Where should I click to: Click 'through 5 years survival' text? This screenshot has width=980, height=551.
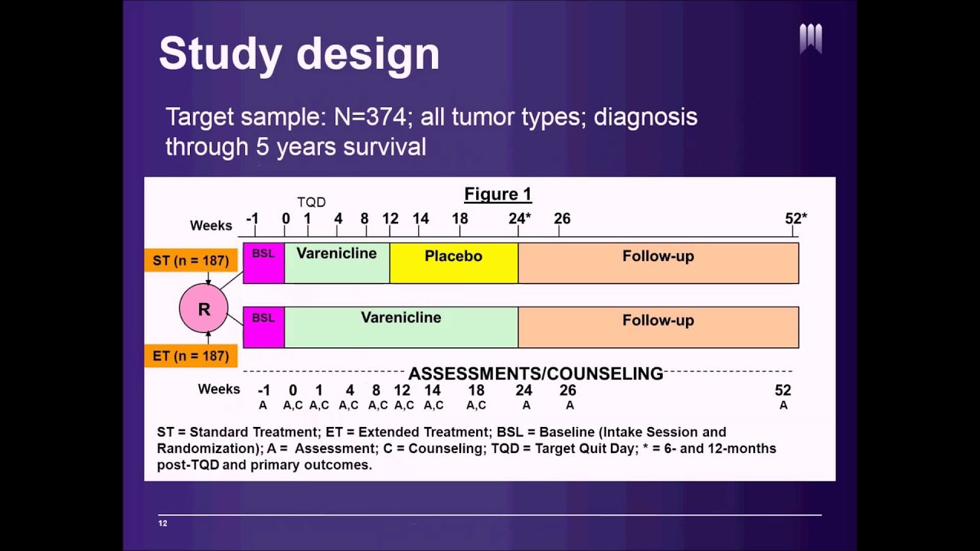point(296,147)
